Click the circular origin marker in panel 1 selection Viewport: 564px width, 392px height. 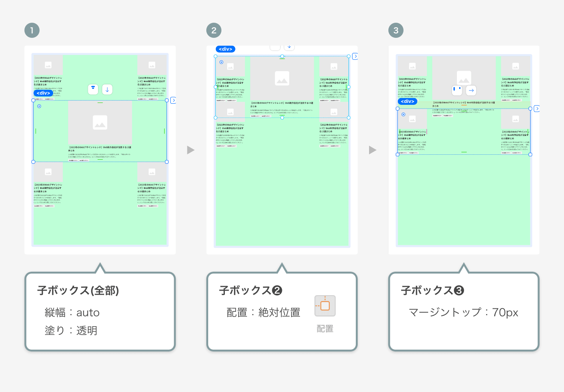[x=39, y=106]
